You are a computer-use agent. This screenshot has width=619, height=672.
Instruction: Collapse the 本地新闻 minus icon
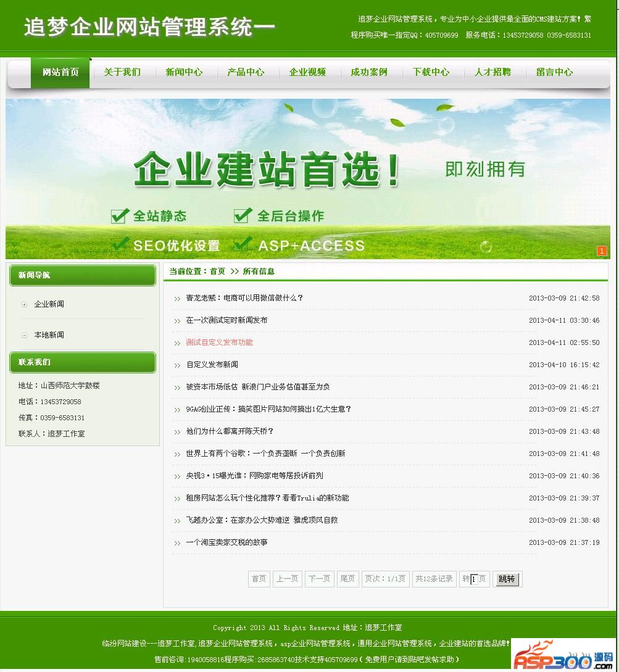click(x=25, y=335)
